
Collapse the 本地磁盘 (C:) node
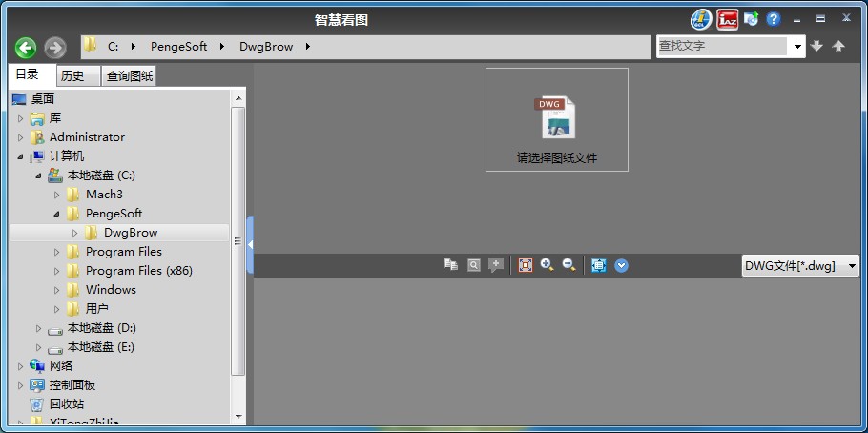(38, 175)
